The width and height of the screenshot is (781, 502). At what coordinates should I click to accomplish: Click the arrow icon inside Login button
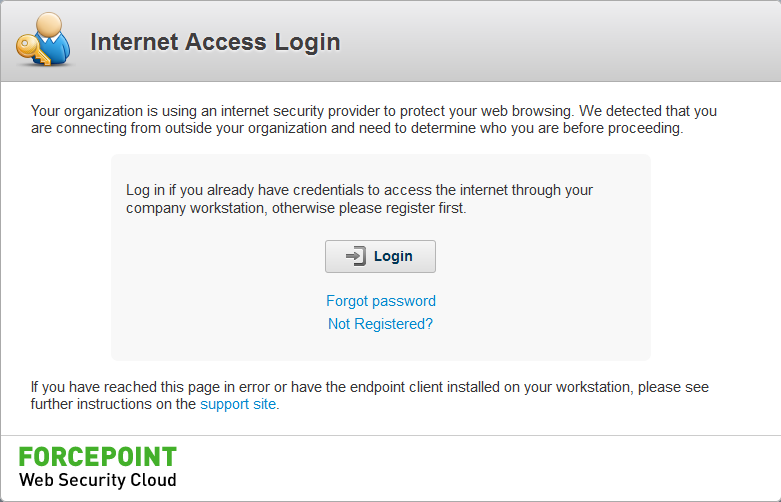356,256
